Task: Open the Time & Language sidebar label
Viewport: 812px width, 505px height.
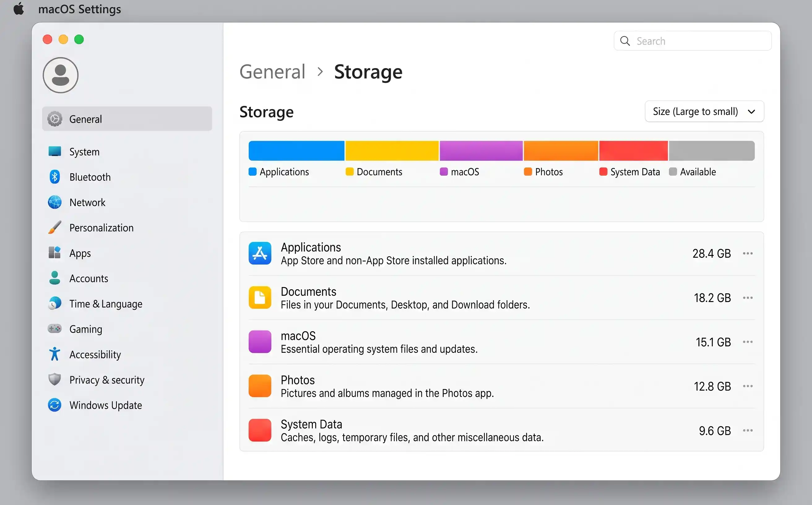Action: (106, 304)
